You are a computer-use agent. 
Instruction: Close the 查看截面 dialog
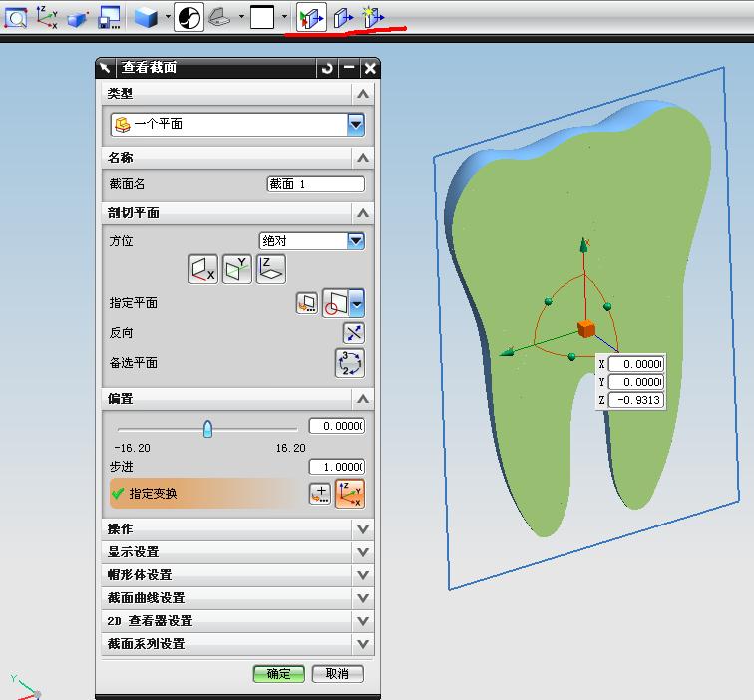pos(370,68)
